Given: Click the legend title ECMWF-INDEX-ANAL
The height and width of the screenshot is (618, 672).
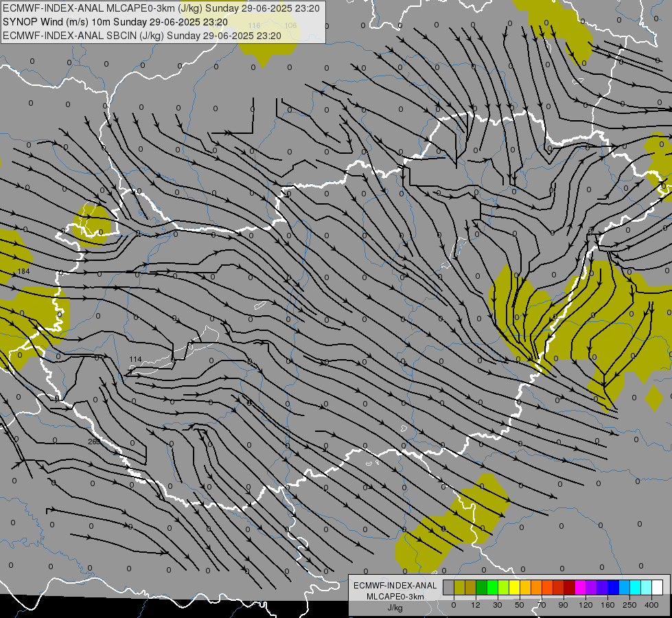Looking at the screenshot, I should point(395,586).
